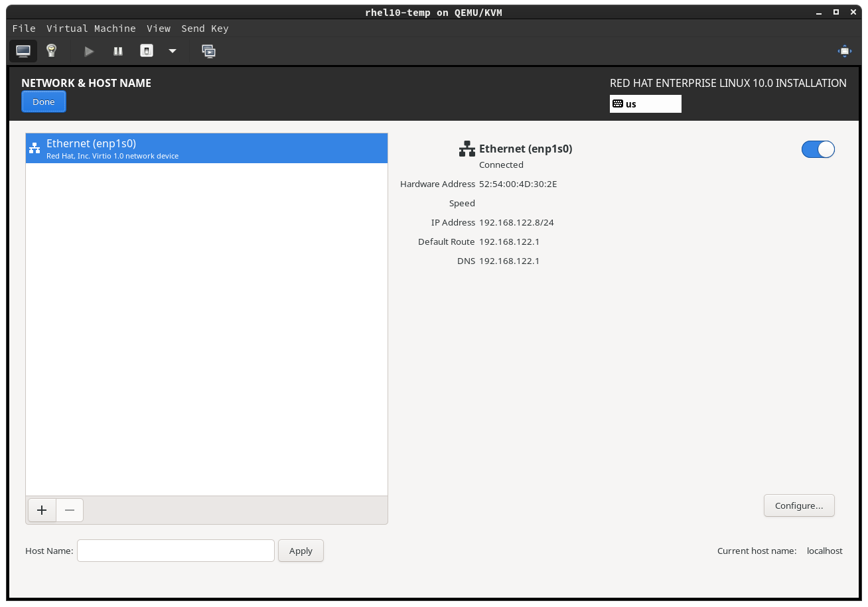The width and height of the screenshot is (868, 607).
Task: Open virtual hardware details lightbulb icon
Action: [x=51, y=51]
